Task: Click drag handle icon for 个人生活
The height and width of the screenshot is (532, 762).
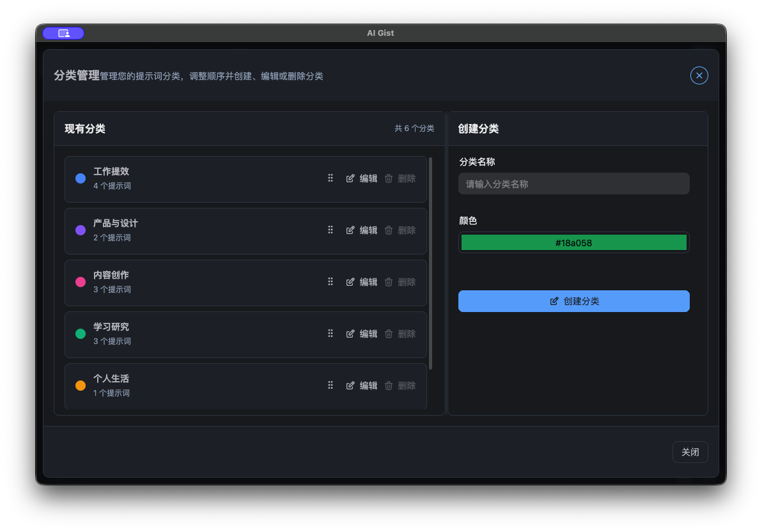Action: [330, 385]
